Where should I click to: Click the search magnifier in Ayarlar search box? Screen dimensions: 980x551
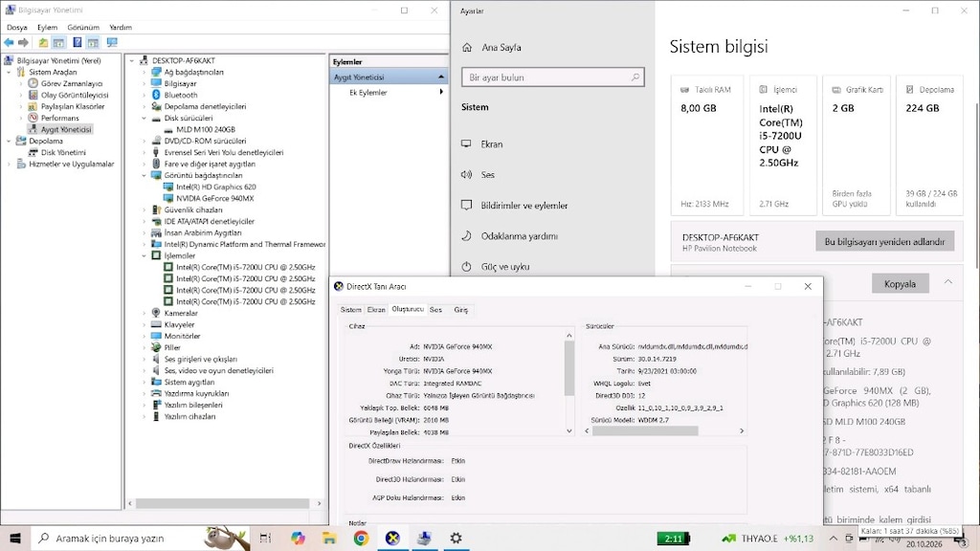tap(635, 77)
